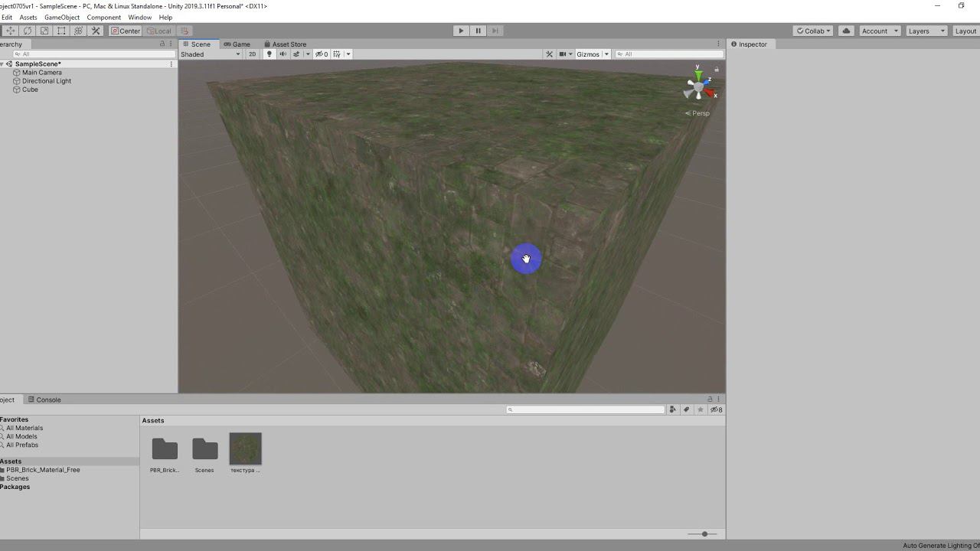Switch to the Game tab
This screenshot has width=980, height=551.
point(237,44)
